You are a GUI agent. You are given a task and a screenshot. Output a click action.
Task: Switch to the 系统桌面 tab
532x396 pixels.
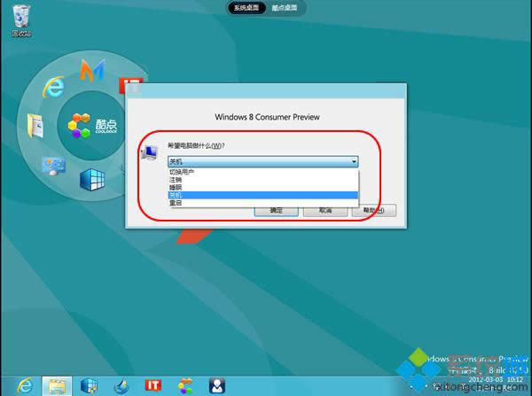tap(246, 7)
